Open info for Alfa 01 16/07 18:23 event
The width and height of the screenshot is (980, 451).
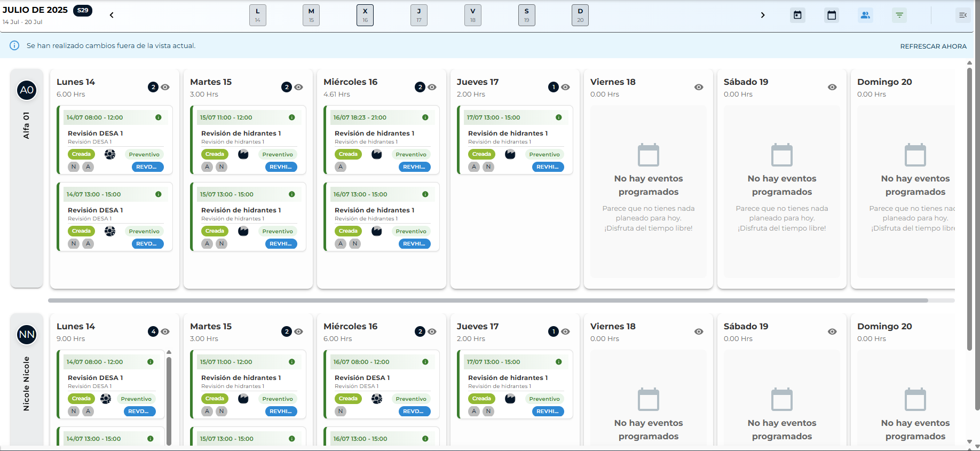425,117
